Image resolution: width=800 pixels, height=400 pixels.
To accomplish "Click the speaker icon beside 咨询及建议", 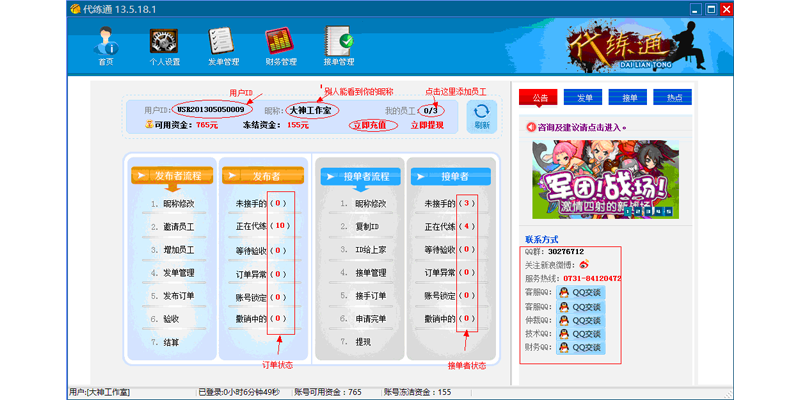I will click(x=531, y=127).
